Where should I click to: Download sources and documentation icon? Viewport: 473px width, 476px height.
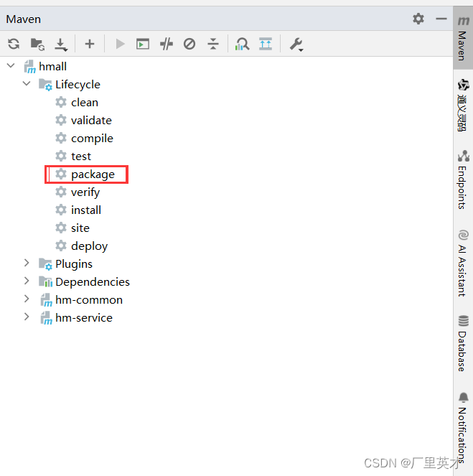(x=61, y=45)
